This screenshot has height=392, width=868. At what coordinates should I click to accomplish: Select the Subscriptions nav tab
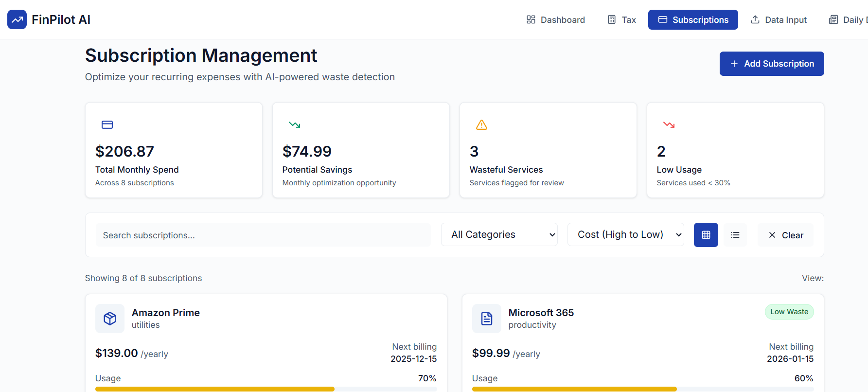tap(693, 19)
